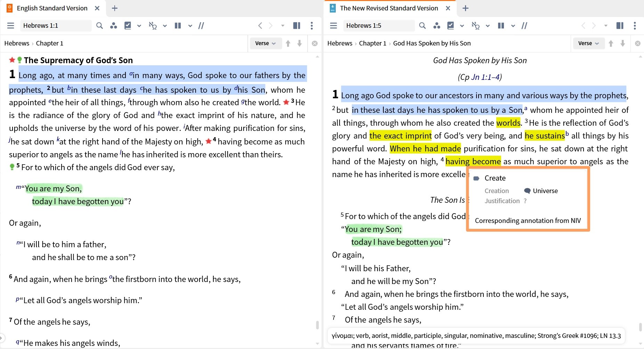Jump to previous verse in NRSV panel
644x349 pixels.
[611, 43]
